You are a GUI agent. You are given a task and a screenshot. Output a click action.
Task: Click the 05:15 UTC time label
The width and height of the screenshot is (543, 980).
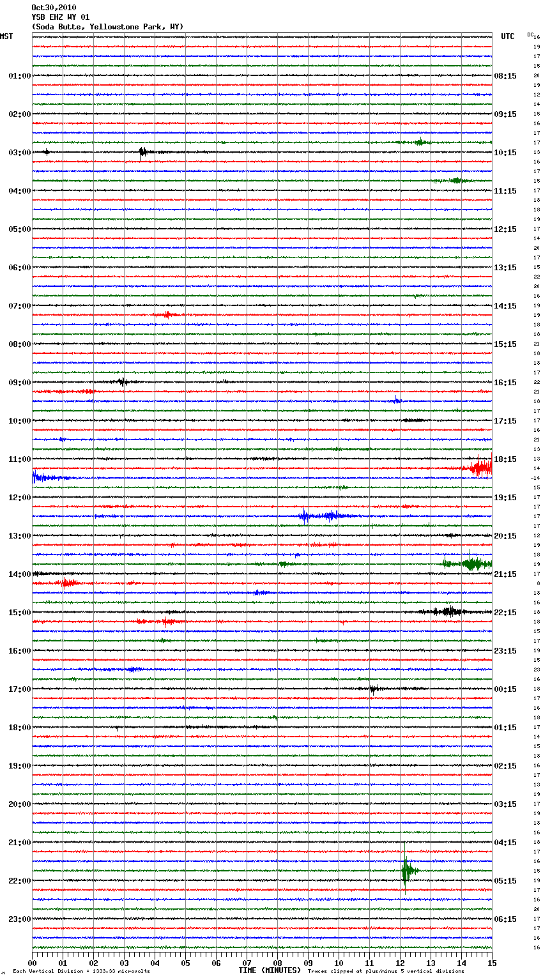(x=505, y=881)
